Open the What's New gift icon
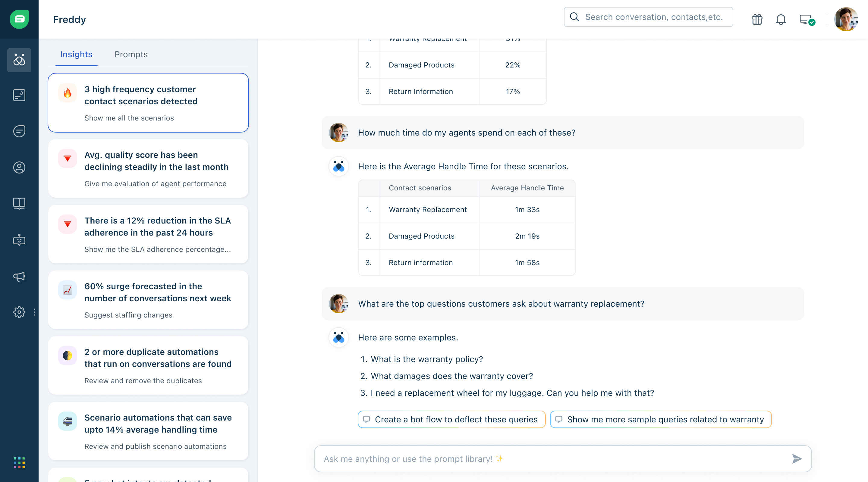 click(x=756, y=19)
